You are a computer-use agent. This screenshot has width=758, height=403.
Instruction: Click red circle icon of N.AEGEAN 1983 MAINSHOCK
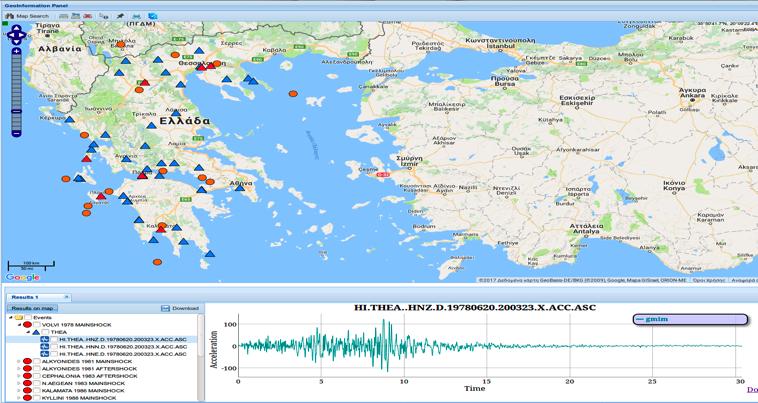tap(28, 383)
